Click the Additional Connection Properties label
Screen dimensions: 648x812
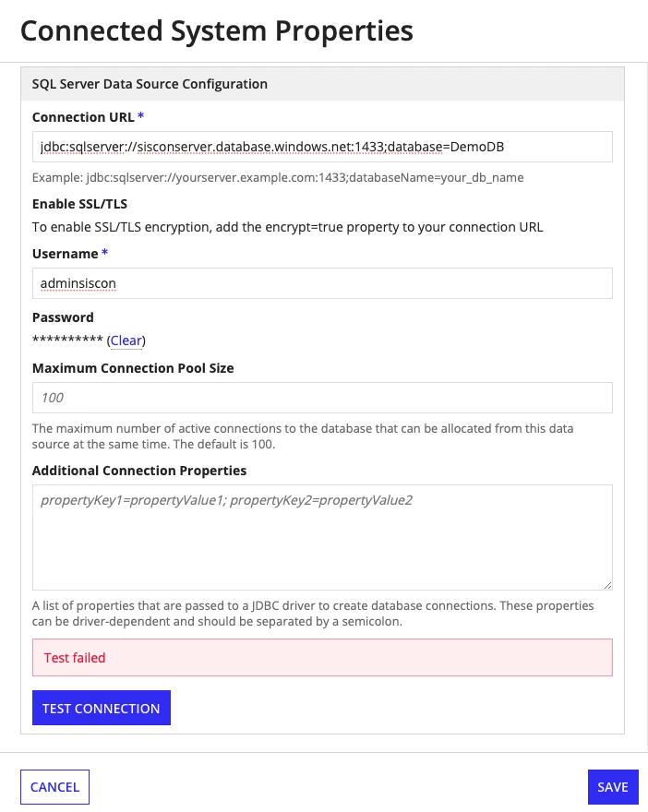[x=139, y=471]
